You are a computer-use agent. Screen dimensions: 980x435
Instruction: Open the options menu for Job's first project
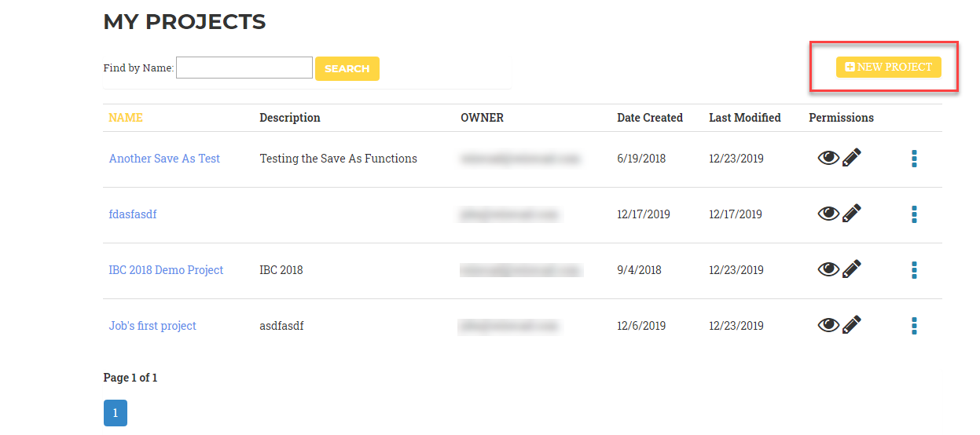tap(914, 326)
